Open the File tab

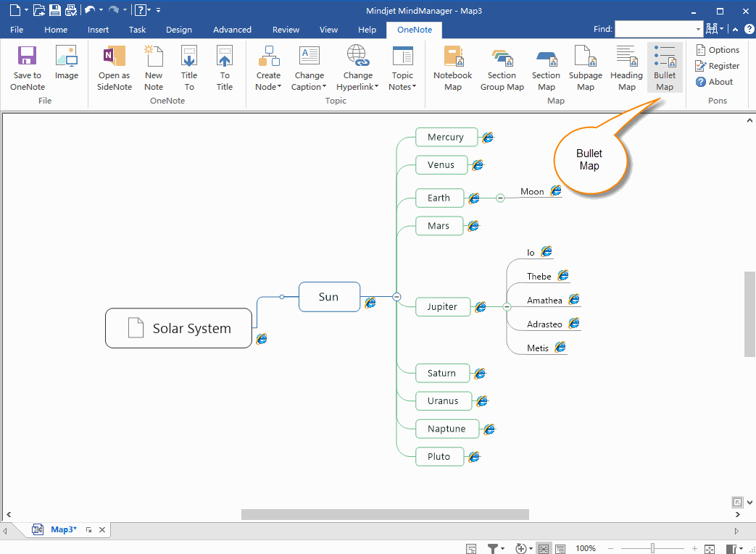[x=17, y=30]
